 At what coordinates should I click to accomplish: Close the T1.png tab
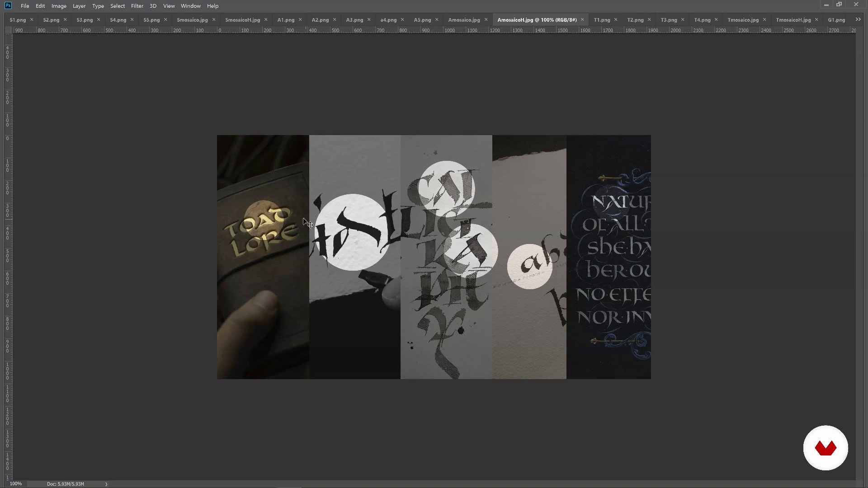[x=616, y=19]
